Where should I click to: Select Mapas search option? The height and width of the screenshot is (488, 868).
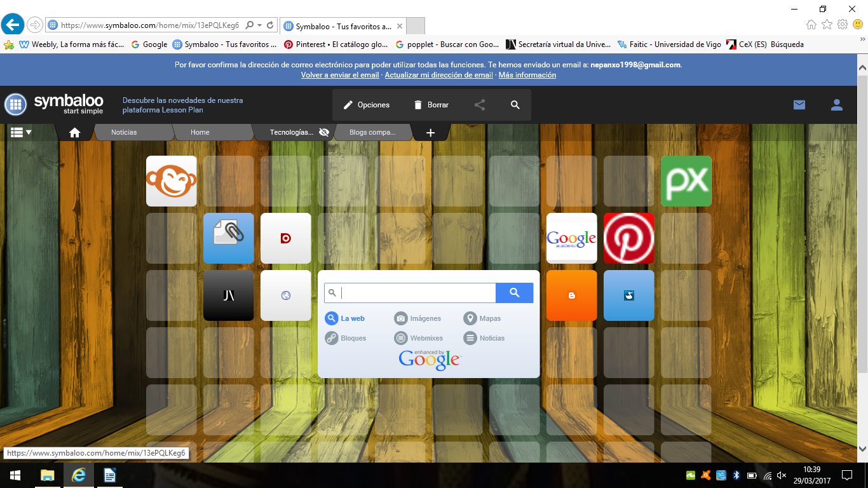482,318
